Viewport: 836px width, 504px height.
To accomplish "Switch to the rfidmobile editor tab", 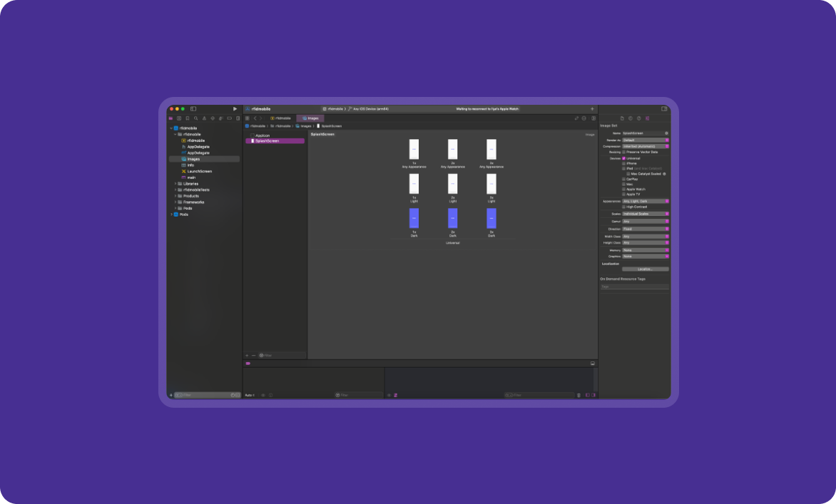I will pyautogui.click(x=281, y=118).
